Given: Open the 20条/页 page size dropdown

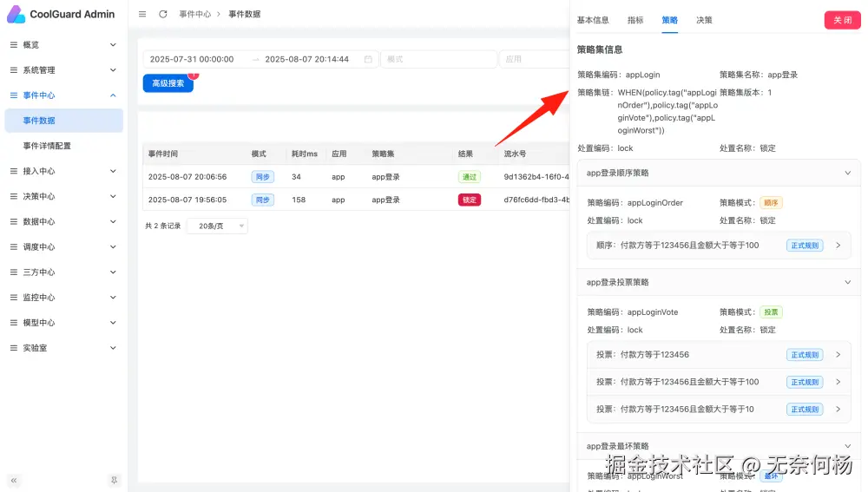Looking at the screenshot, I should pos(217,226).
